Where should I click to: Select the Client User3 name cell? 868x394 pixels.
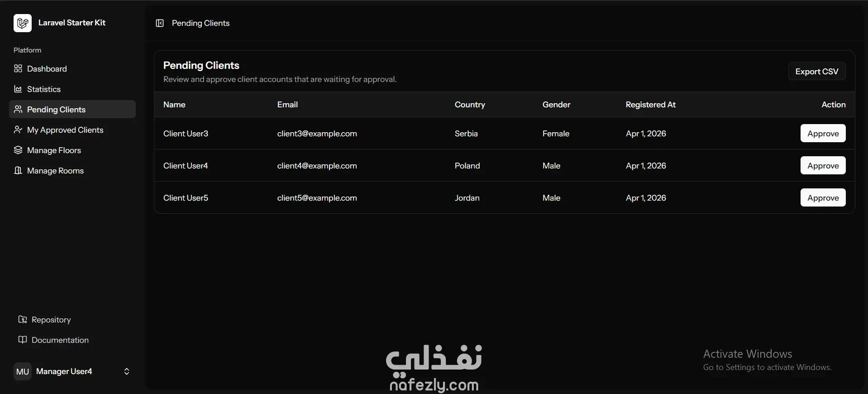(186, 134)
